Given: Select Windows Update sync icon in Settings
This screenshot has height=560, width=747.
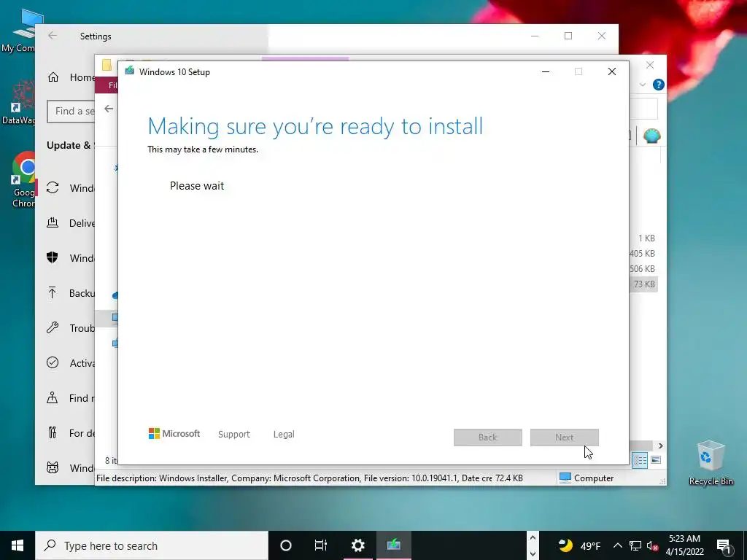Looking at the screenshot, I should click(x=53, y=187).
